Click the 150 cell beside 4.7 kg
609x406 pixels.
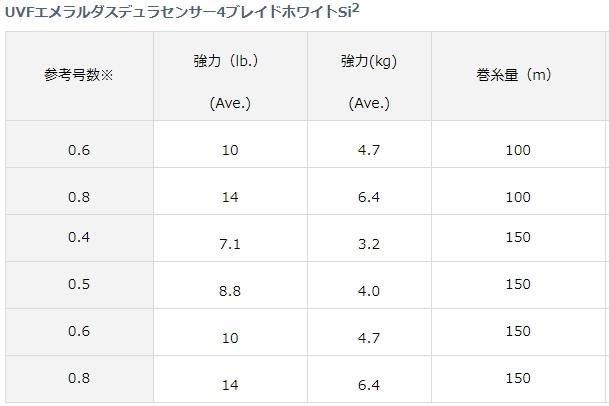(518, 331)
